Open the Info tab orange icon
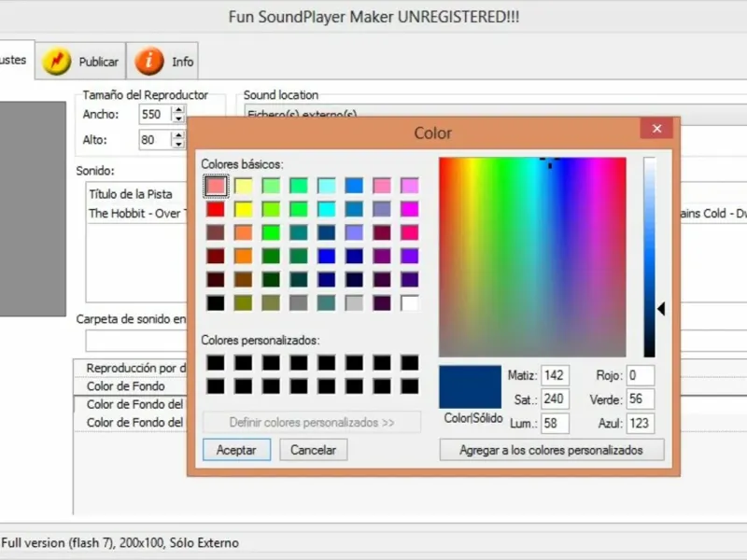This screenshot has width=747, height=560. coord(149,61)
